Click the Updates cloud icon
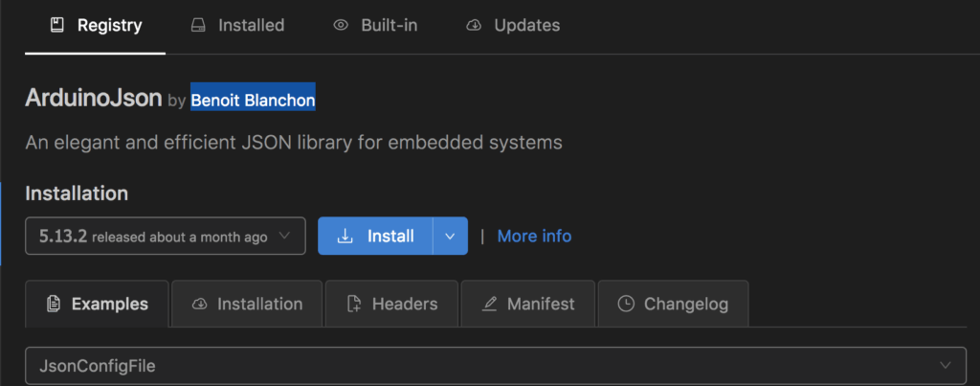The image size is (980, 386). (x=474, y=26)
